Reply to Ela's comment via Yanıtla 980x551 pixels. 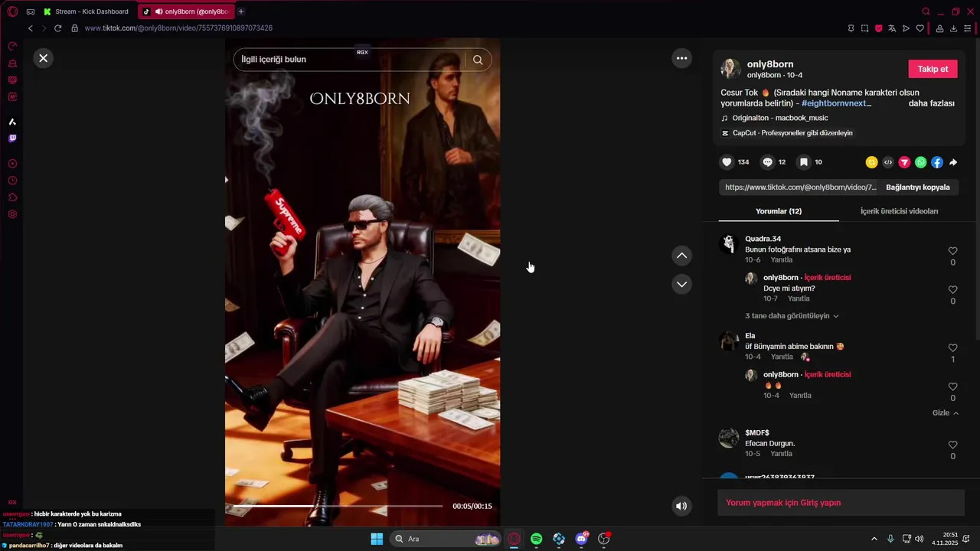782,357
